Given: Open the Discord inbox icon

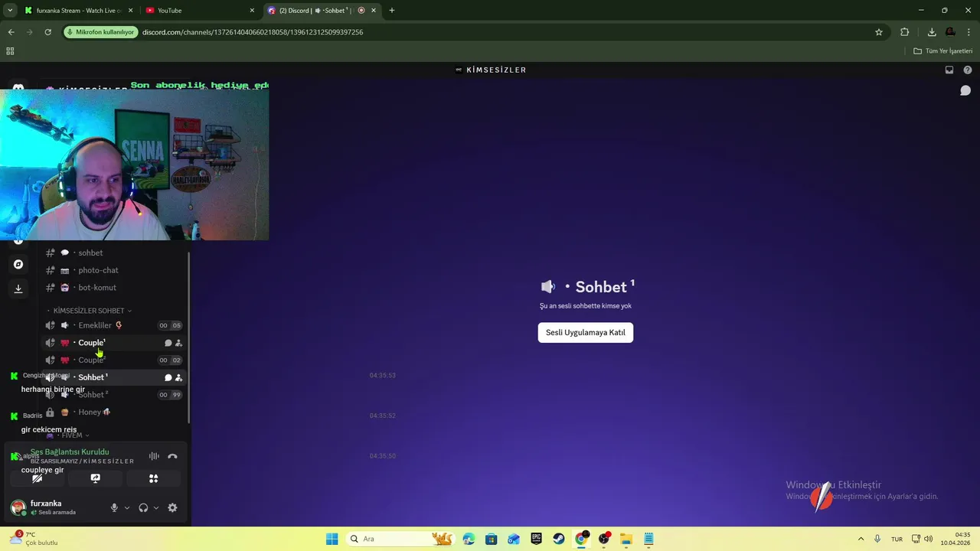Looking at the screenshot, I should 949,70.
